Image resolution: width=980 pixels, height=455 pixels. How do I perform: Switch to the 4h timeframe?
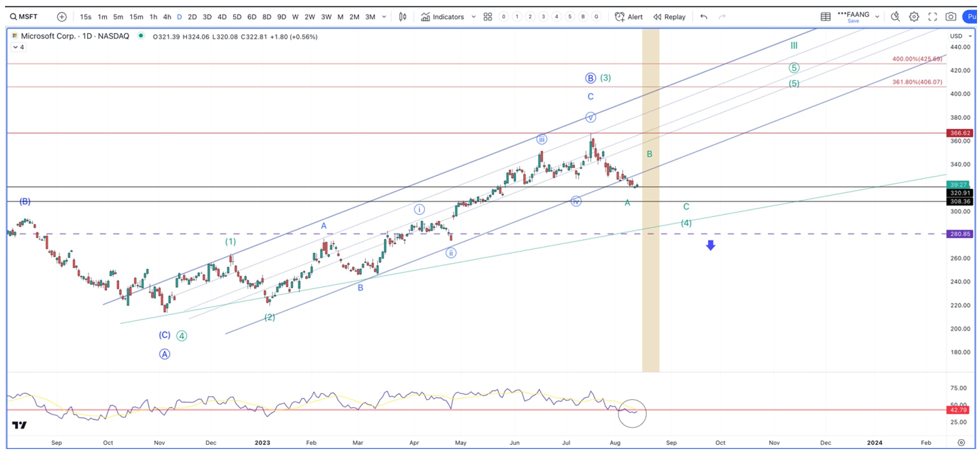click(x=167, y=16)
